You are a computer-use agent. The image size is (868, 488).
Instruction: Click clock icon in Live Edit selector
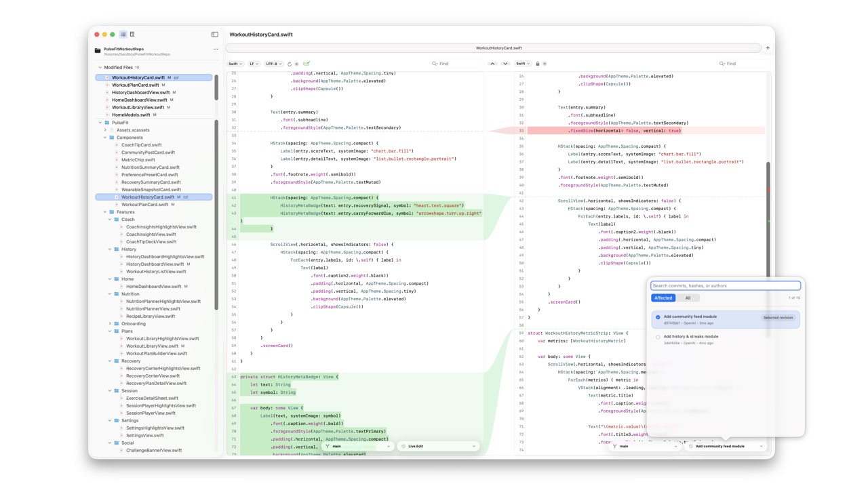(403, 447)
